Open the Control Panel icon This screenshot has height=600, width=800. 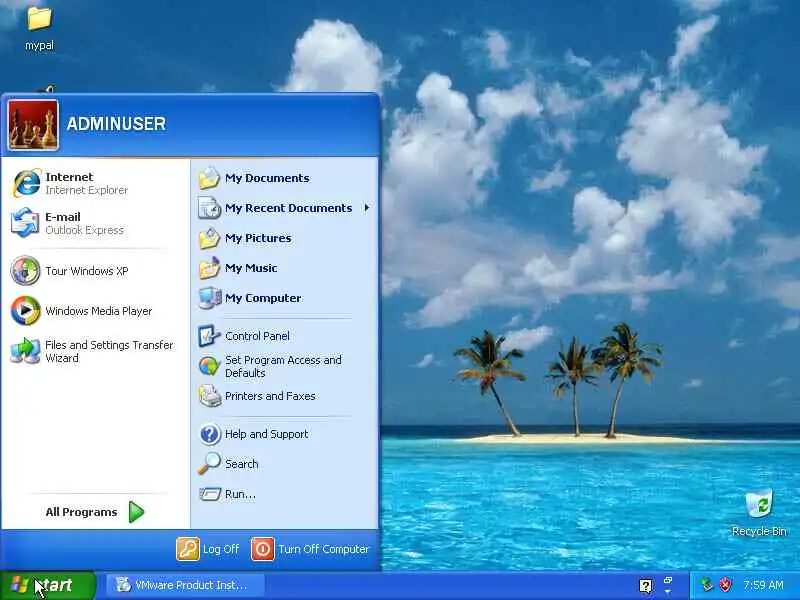(209, 336)
